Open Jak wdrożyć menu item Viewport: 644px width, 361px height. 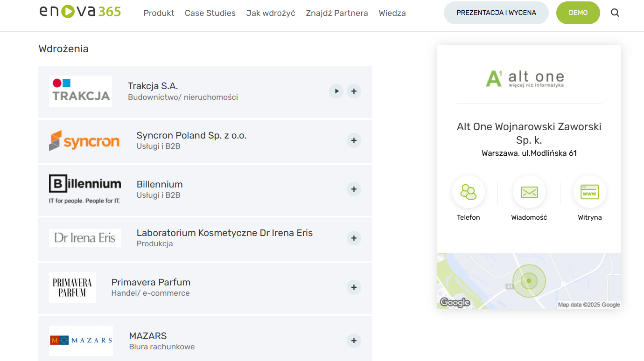tap(271, 13)
